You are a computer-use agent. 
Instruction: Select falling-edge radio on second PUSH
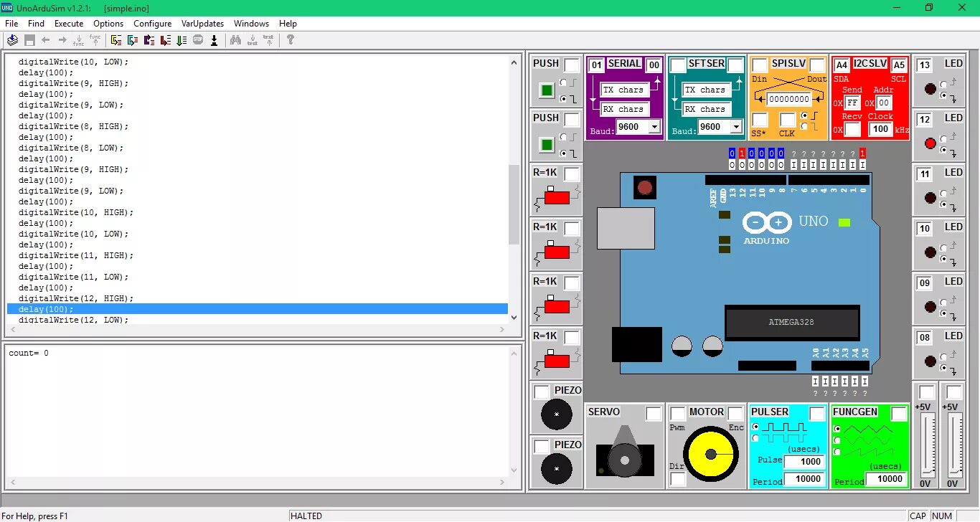pos(564,153)
